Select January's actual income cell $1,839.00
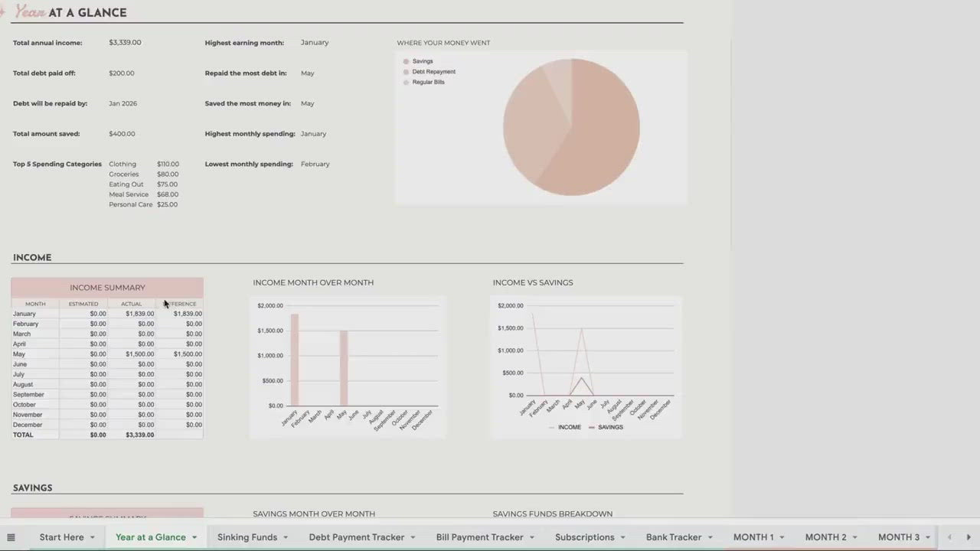The width and height of the screenshot is (980, 551). pos(139,314)
